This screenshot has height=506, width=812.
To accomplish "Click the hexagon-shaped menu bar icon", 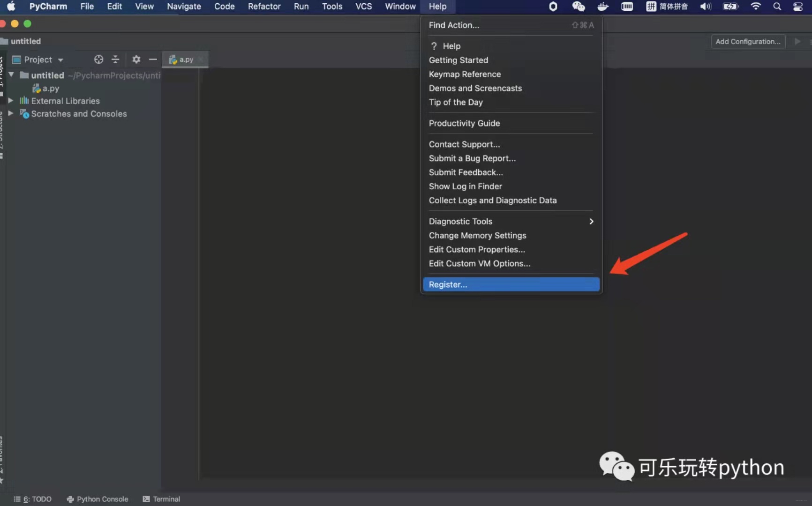I will (x=553, y=7).
